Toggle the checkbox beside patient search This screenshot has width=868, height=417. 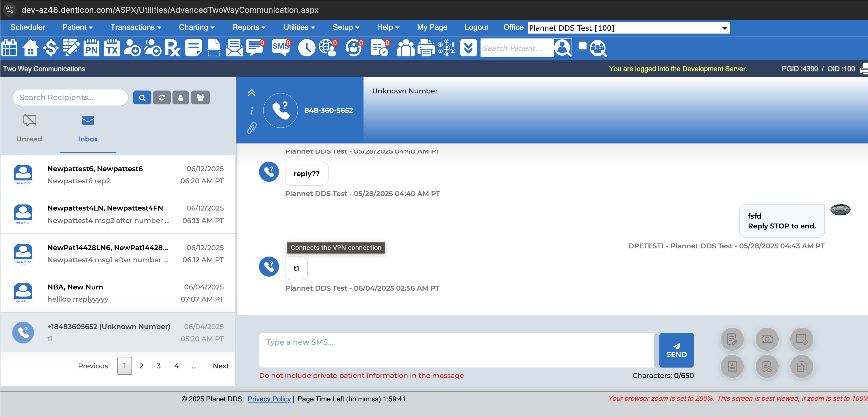pos(583,45)
